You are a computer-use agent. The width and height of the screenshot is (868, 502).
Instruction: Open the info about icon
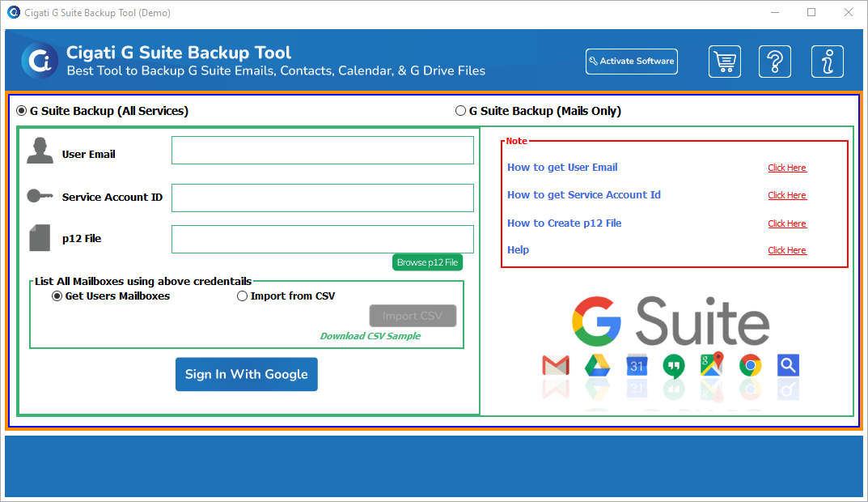coord(827,62)
